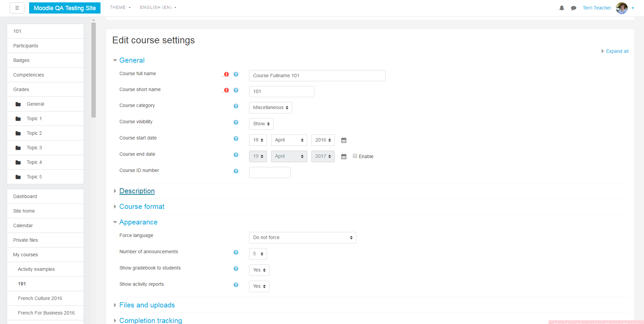Open the Calendar link in sidebar
This screenshot has width=644, height=324.
pyautogui.click(x=45, y=225)
